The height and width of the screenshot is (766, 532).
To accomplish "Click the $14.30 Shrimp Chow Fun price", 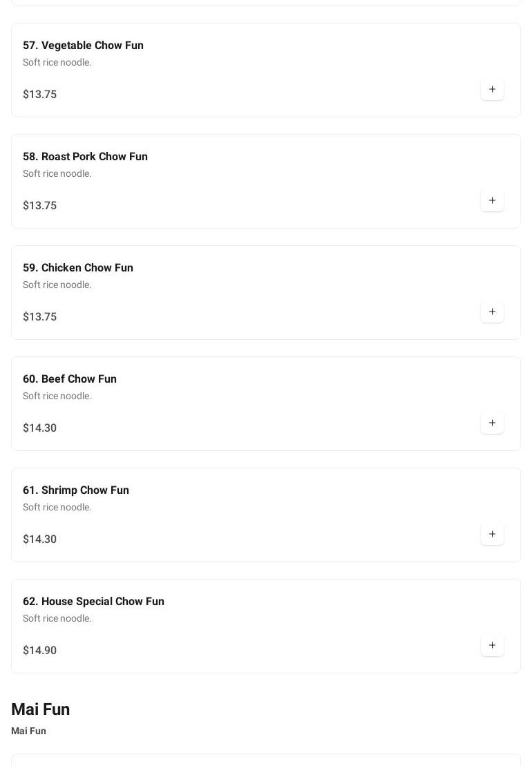I will (40, 539).
